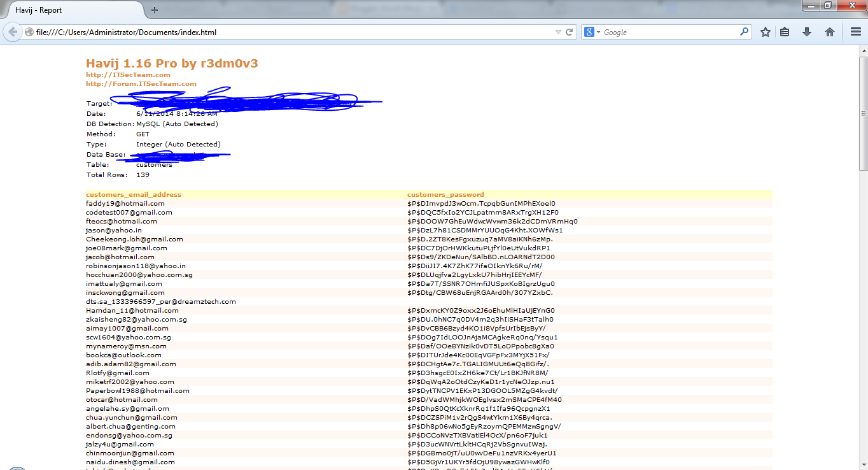Image resolution: width=868 pixels, height=470 pixels.
Task: Click the MySQL (Auto Detected) value
Action: coord(177,124)
